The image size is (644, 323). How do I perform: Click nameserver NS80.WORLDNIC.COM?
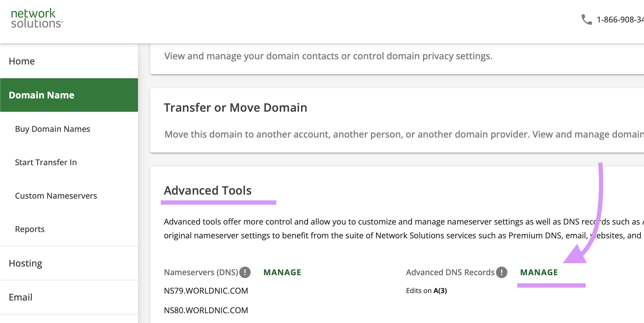point(206,310)
